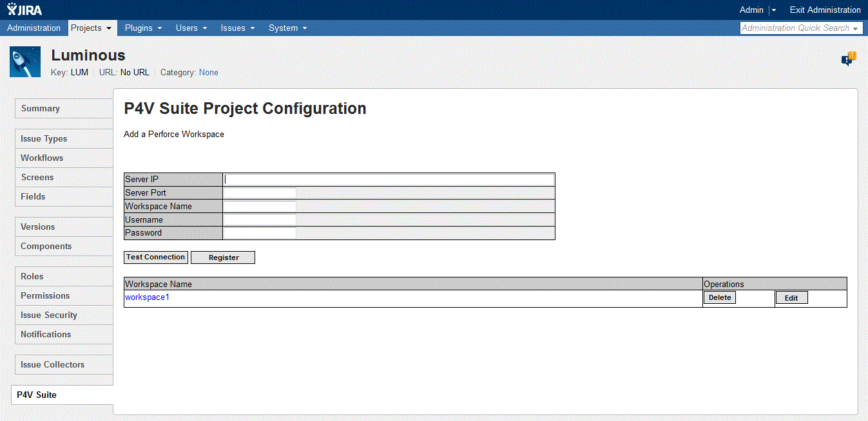Click the Key LUM text
Screen dimensions: 868x421
point(70,73)
